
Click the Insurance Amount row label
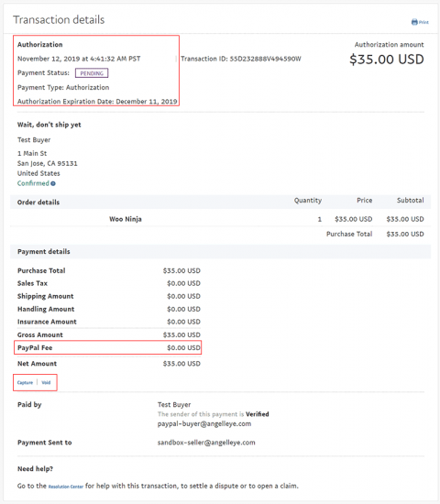(47, 322)
